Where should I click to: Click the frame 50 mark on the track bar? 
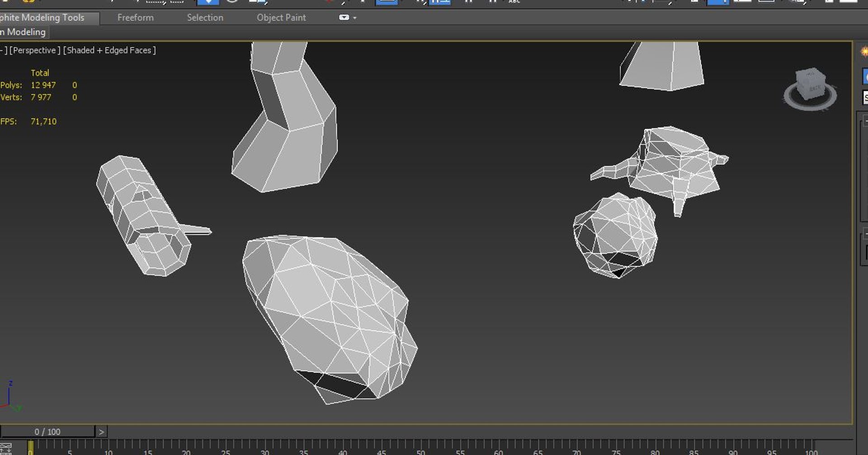tap(420, 449)
